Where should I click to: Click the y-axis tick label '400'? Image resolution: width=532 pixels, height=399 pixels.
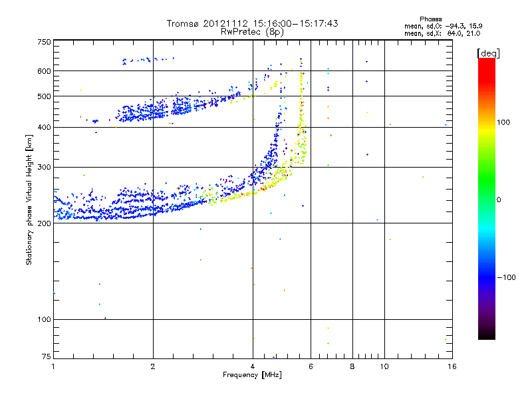click(44, 128)
